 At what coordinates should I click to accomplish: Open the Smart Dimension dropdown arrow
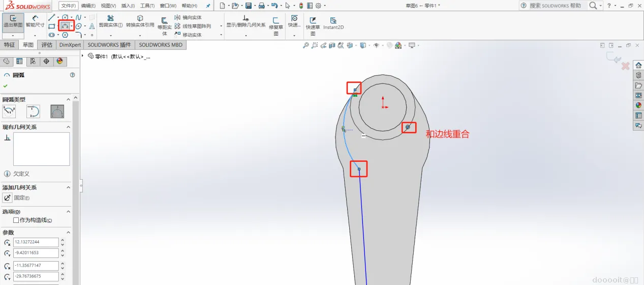(35, 36)
